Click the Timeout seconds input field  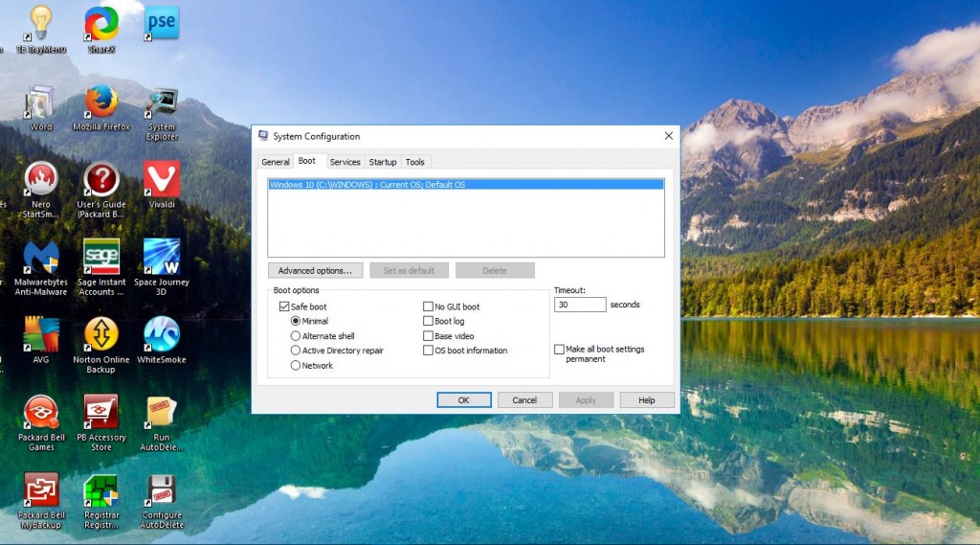tap(580, 305)
